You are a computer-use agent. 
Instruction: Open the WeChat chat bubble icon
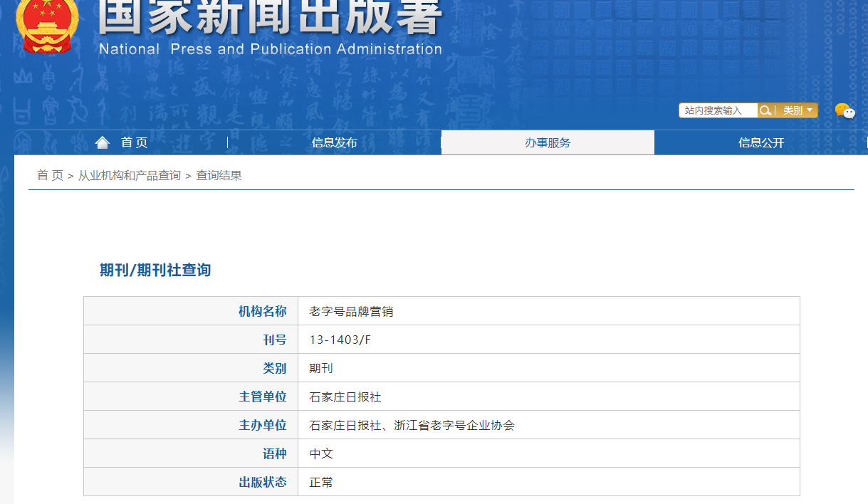[845, 111]
